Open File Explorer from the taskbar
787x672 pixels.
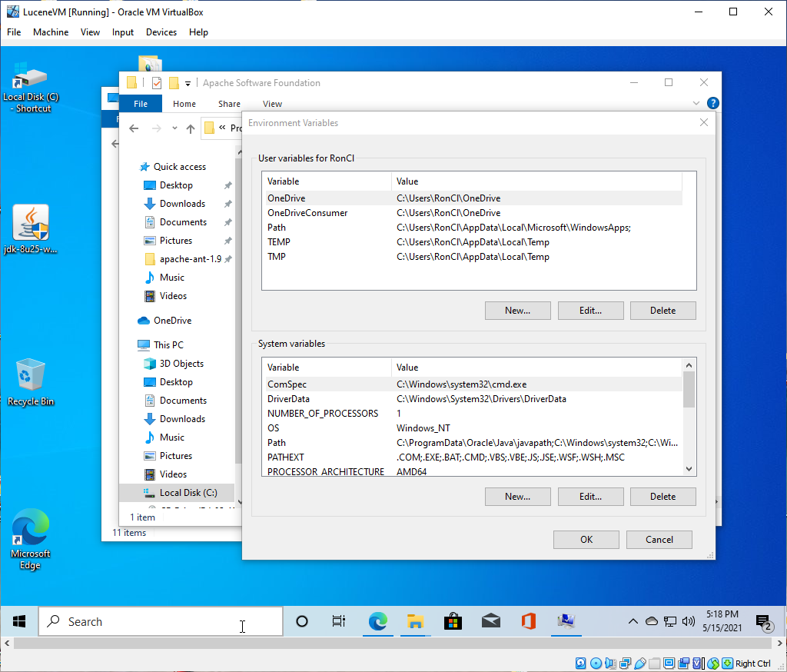click(415, 621)
